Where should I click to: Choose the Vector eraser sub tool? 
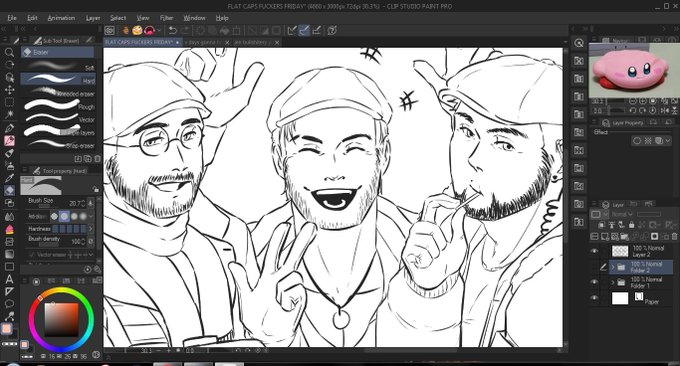[x=58, y=118]
